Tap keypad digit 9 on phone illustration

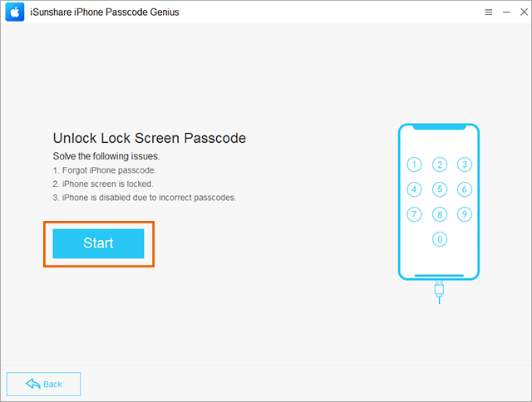point(465,214)
